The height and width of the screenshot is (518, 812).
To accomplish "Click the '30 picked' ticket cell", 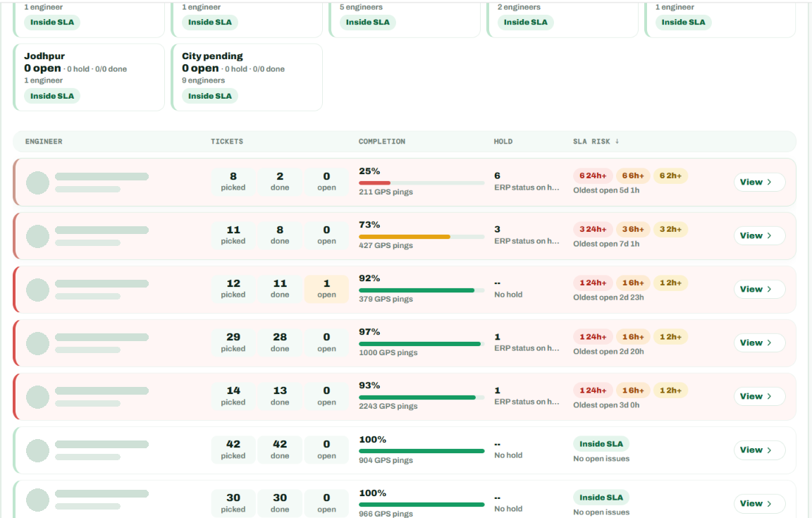I will click(x=233, y=503).
